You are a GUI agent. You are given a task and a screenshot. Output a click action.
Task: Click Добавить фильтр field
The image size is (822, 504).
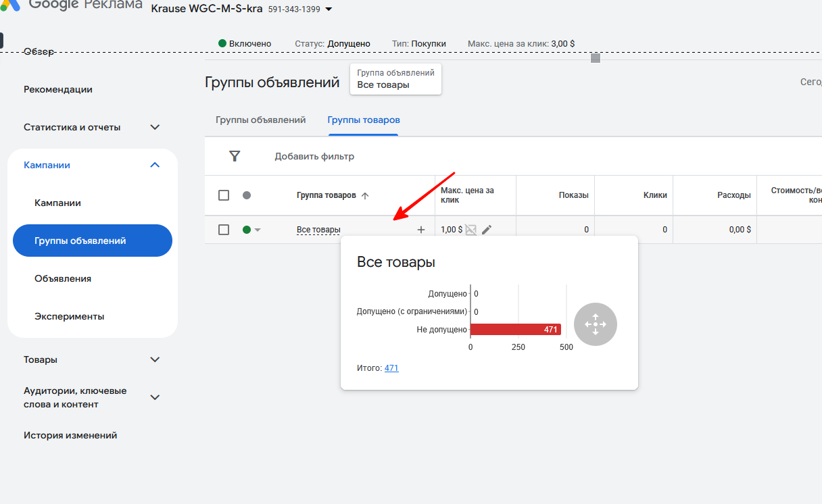(314, 156)
